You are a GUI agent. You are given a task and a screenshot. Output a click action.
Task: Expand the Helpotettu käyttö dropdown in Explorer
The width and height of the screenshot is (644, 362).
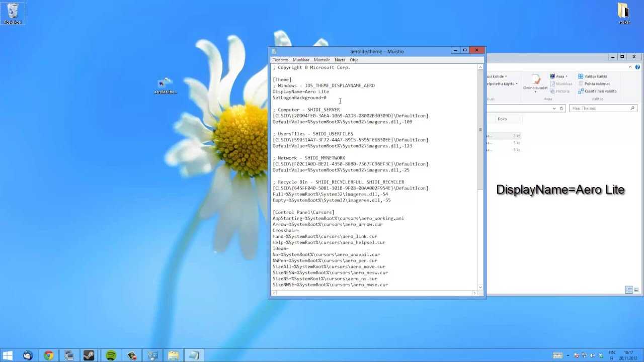(x=517, y=84)
